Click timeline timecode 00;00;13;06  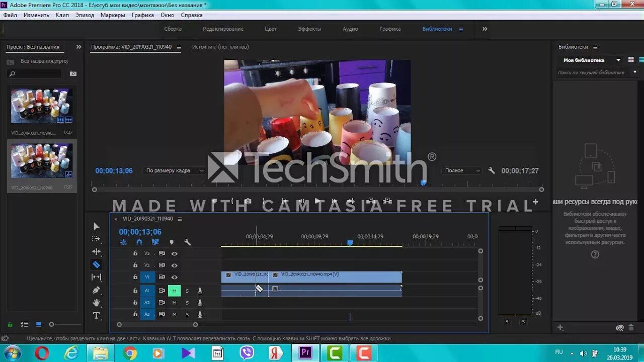coord(140,232)
